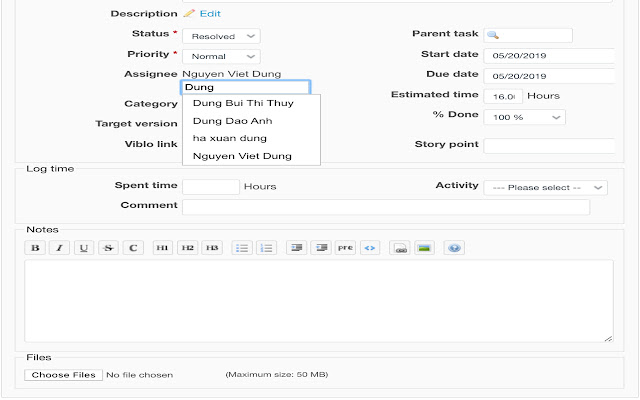Open the Status dropdown showing Resolved
Screen dimensions: 640x400
point(221,36)
